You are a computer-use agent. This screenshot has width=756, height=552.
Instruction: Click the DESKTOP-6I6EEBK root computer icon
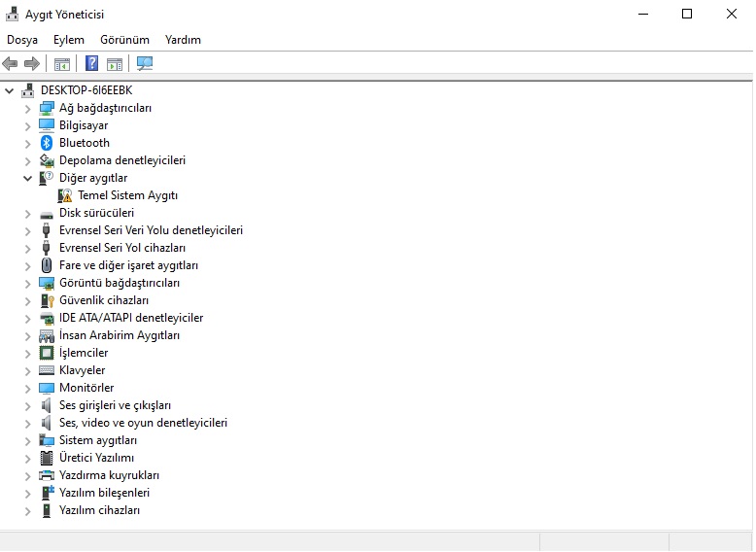(x=28, y=90)
